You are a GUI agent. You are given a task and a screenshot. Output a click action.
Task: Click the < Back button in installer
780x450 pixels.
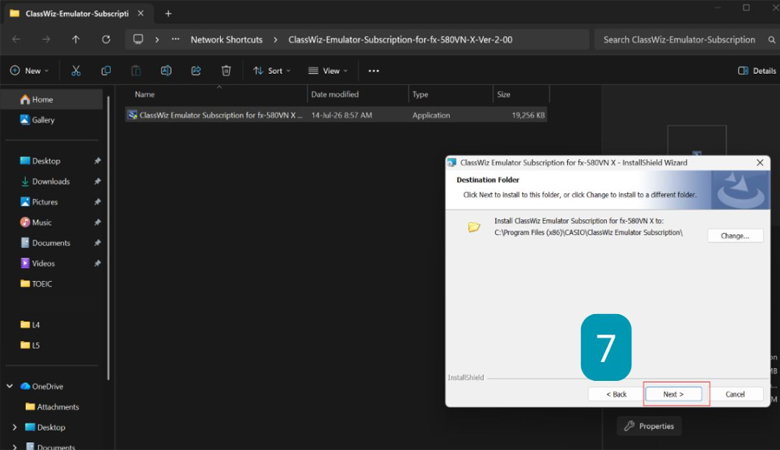click(616, 394)
